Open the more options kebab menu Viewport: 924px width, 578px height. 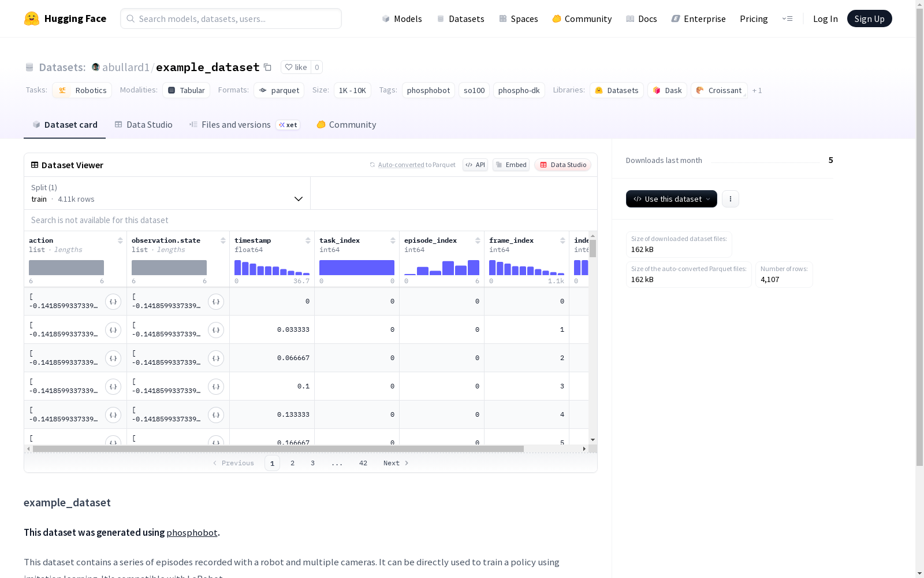pos(731,199)
